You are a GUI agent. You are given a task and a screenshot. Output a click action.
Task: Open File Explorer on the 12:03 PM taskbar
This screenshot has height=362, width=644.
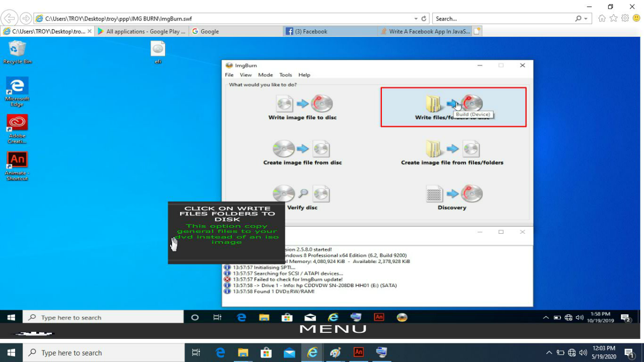pos(243,353)
